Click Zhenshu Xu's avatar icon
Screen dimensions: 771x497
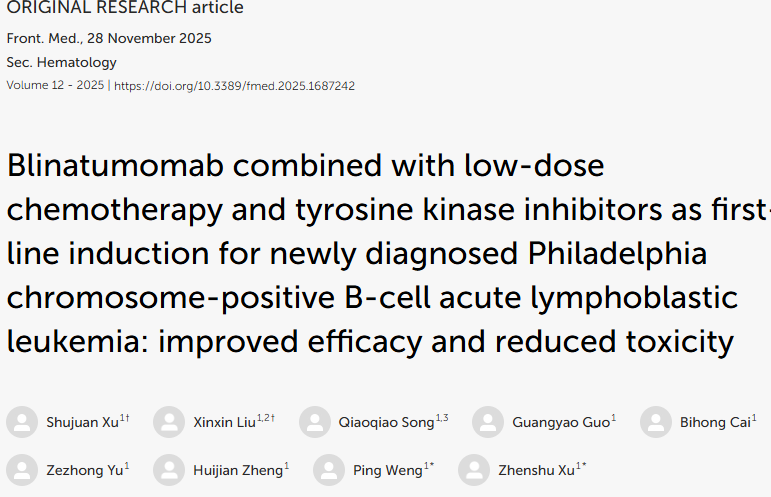coord(474,470)
